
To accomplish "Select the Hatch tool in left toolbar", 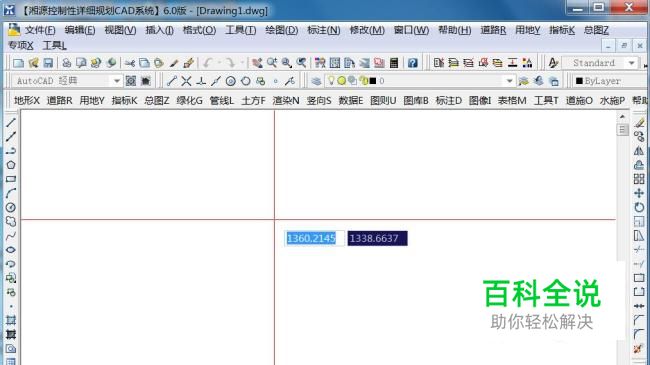I will coord(11,320).
